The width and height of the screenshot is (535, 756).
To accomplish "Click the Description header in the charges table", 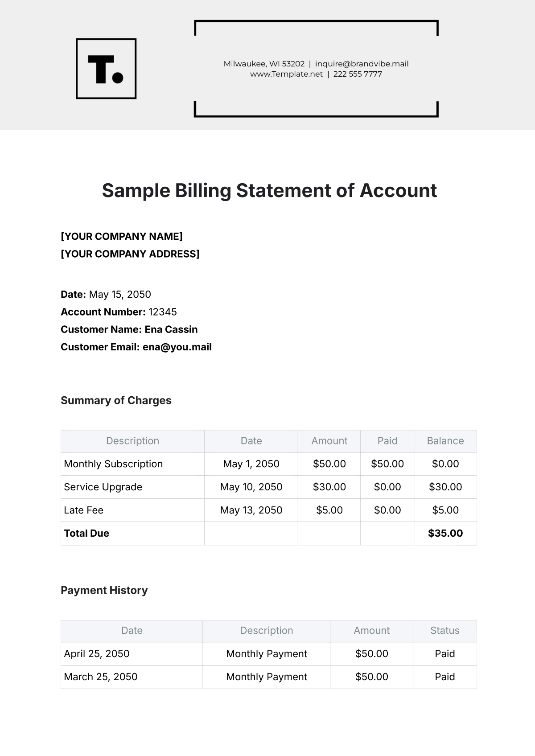I will point(132,441).
